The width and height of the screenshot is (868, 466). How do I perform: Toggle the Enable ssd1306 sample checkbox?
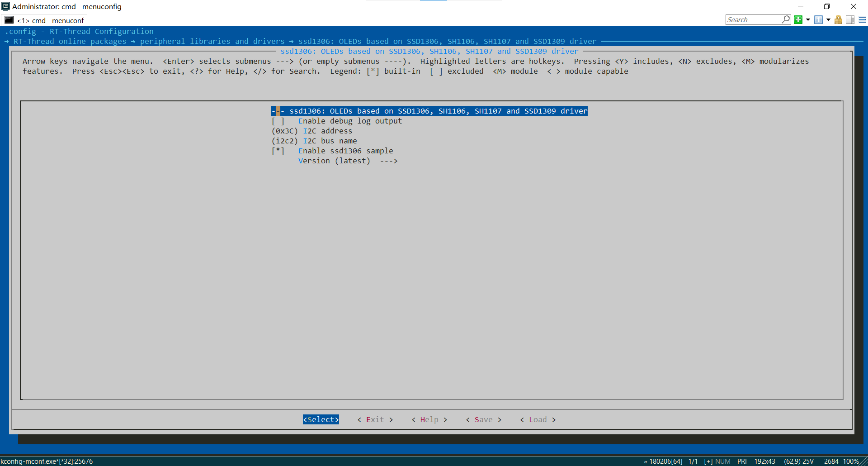pyautogui.click(x=278, y=151)
